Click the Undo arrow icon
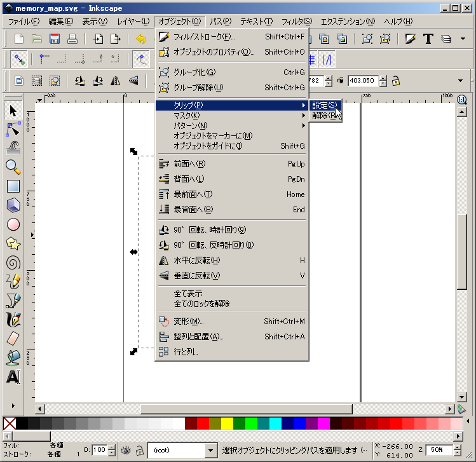This screenshot has height=462, width=476. pyautogui.click(x=141, y=39)
